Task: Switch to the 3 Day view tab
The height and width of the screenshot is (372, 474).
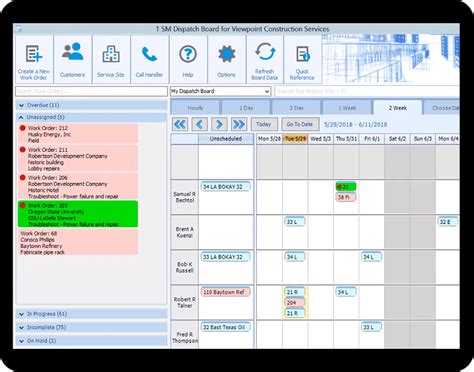Action: point(296,108)
